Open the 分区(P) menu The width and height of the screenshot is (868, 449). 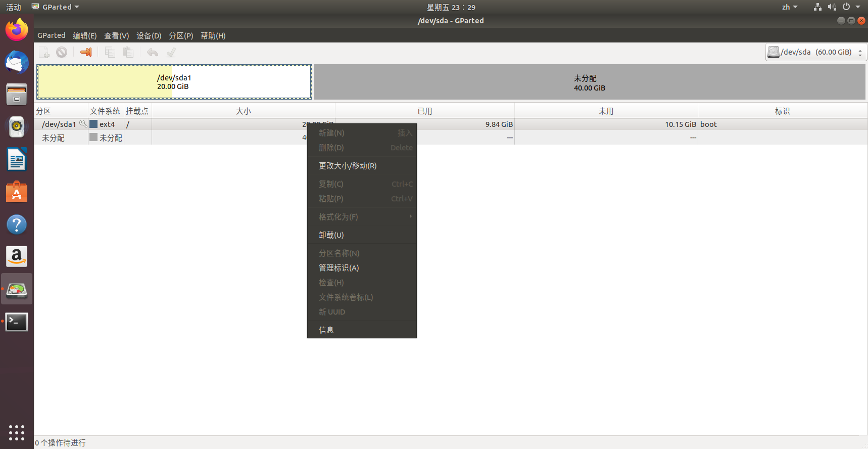click(181, 35)
